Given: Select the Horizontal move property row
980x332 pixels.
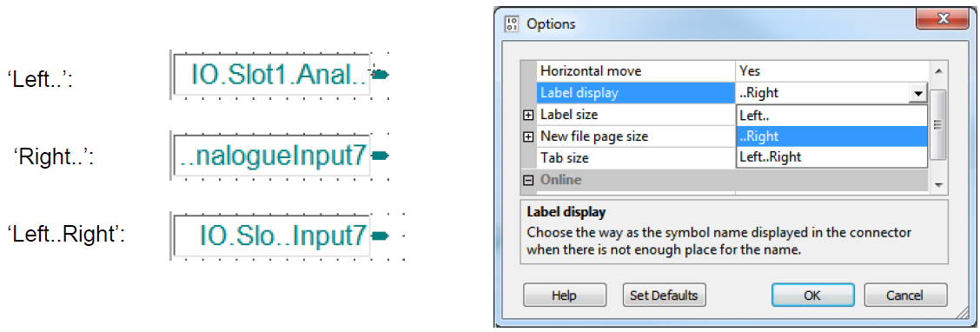Looking at the screenshot, I should [x=725, y=71].
